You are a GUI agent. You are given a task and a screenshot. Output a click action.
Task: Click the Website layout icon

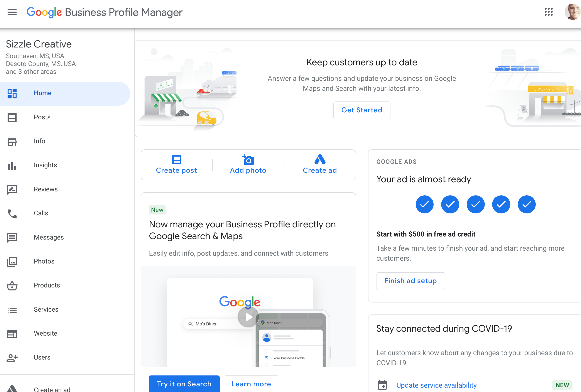[12, 334]
